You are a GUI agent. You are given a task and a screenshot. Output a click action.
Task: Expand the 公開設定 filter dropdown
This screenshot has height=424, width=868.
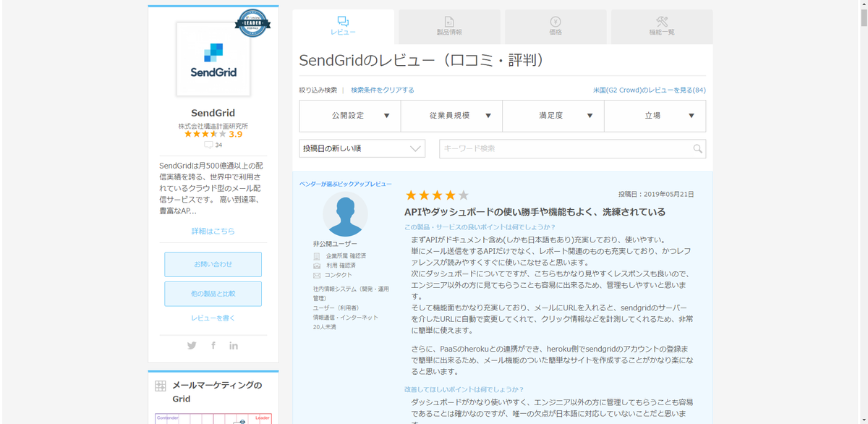(350, 116)
